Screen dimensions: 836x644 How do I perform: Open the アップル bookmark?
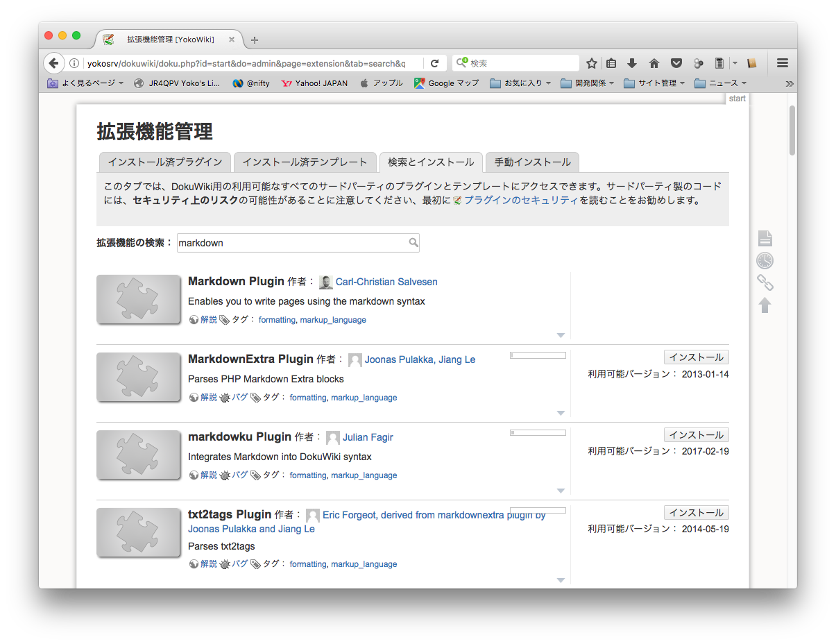pos(381,83)
